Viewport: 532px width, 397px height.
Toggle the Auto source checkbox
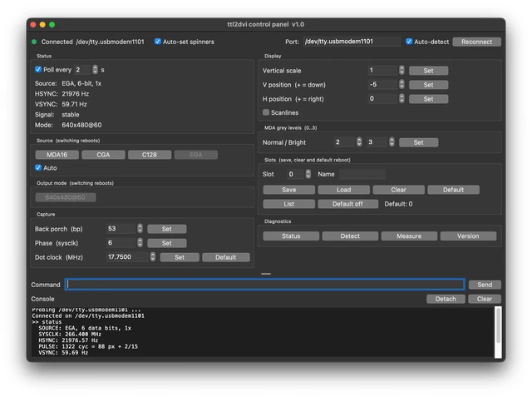click(x=38, y=168)
